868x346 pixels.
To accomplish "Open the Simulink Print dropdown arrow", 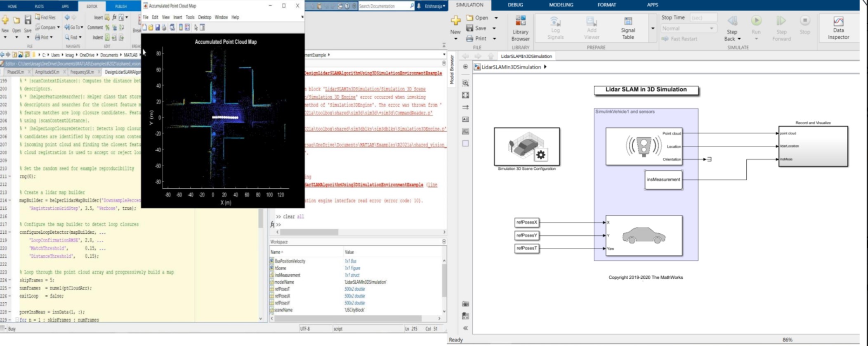I will [494, 38].
